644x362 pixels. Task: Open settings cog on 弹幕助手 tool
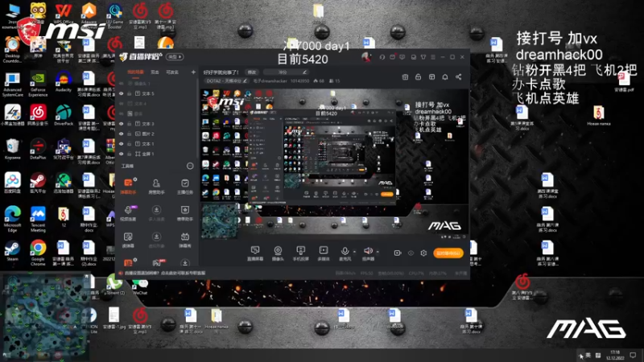(135, 179)
